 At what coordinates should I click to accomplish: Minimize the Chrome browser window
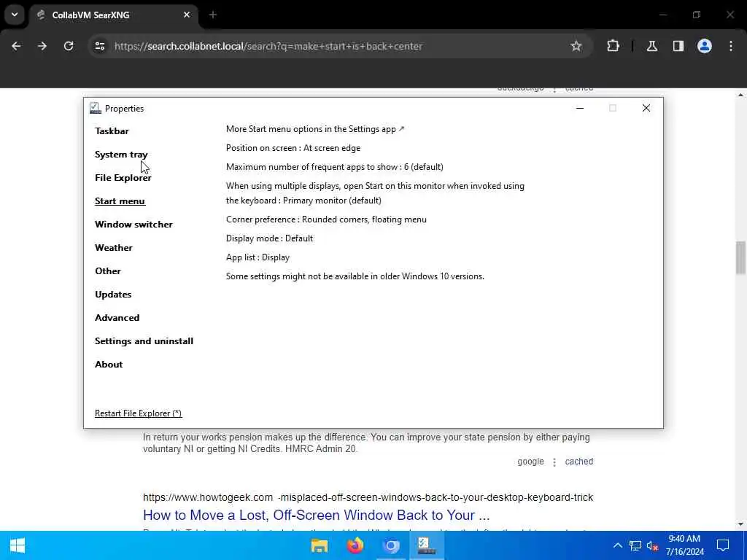[662, 15]
